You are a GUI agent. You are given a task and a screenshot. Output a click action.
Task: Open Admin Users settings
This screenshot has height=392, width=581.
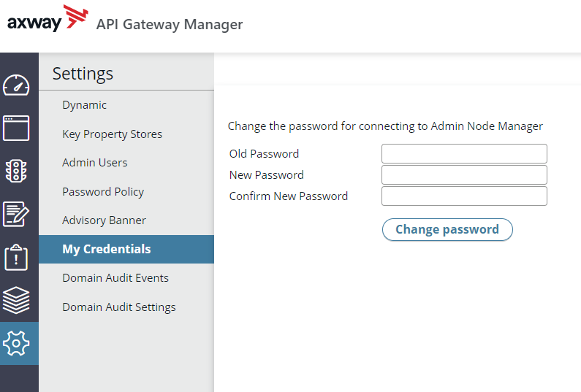coord(94,163)
